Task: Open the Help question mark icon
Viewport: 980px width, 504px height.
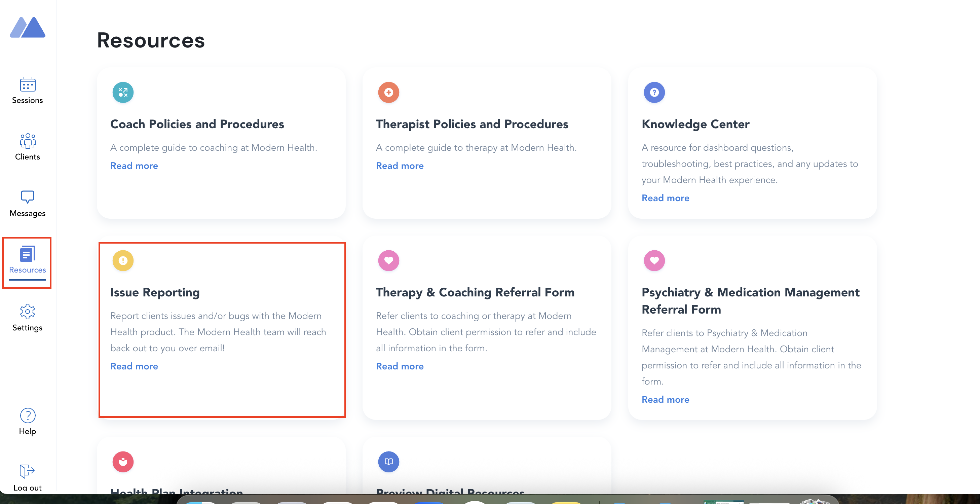Action: pyautogui.click(x=27, y=416)
